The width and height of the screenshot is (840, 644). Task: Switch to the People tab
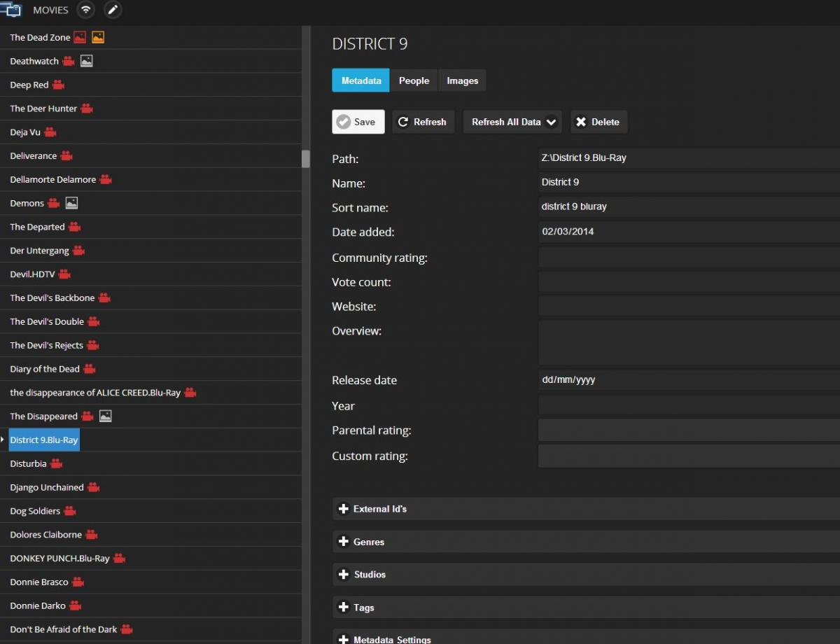(x=414, y=80)
